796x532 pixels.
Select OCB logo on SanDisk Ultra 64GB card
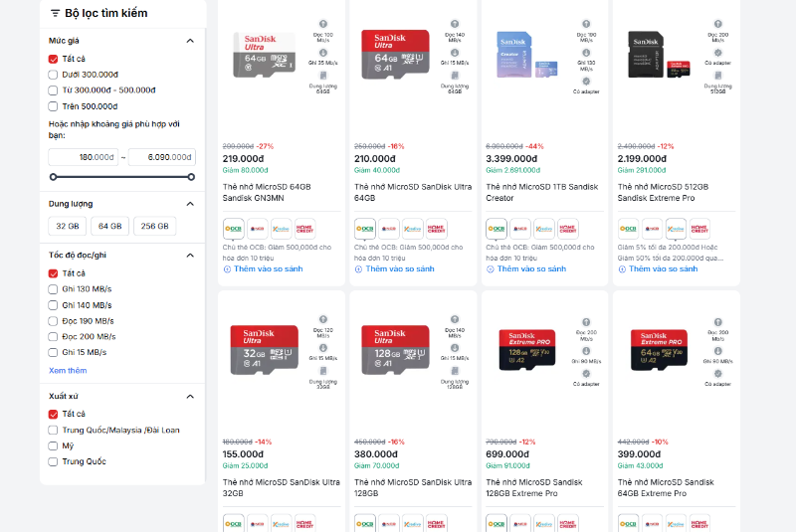point(365,229)
